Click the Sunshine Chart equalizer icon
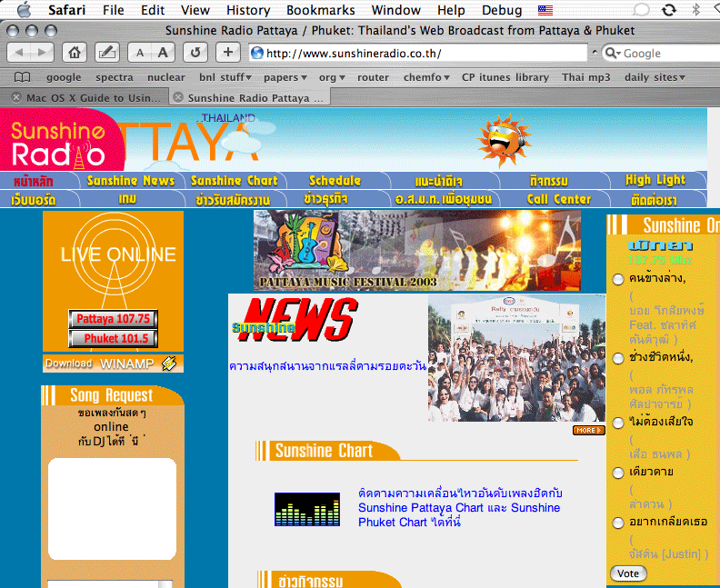 point(307,509)
